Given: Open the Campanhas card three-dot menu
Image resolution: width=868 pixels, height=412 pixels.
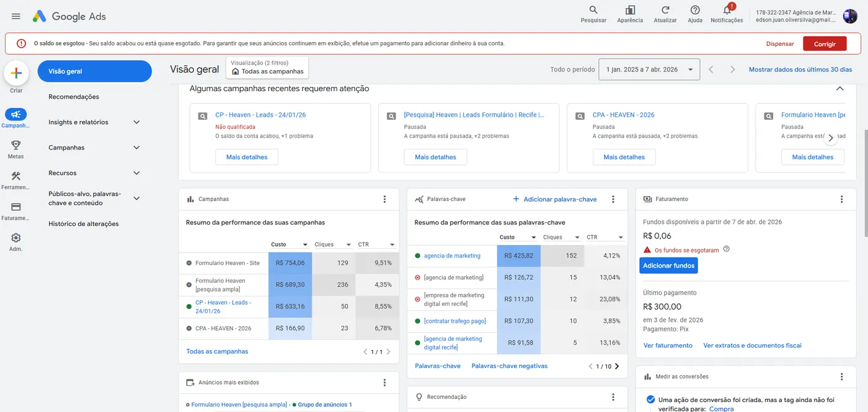Looking at the screenshot, I should (x=384, y=199).
